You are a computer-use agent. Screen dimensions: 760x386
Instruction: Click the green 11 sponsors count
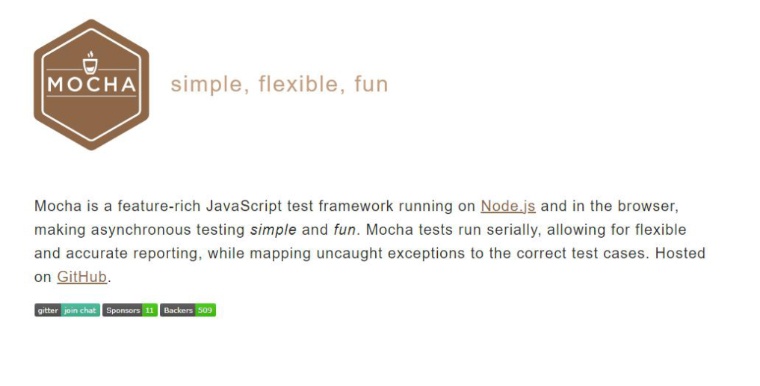point(150,310)
